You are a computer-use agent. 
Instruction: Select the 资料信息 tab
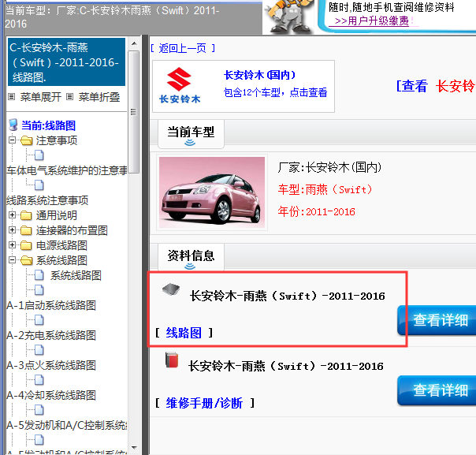[191, 257]
